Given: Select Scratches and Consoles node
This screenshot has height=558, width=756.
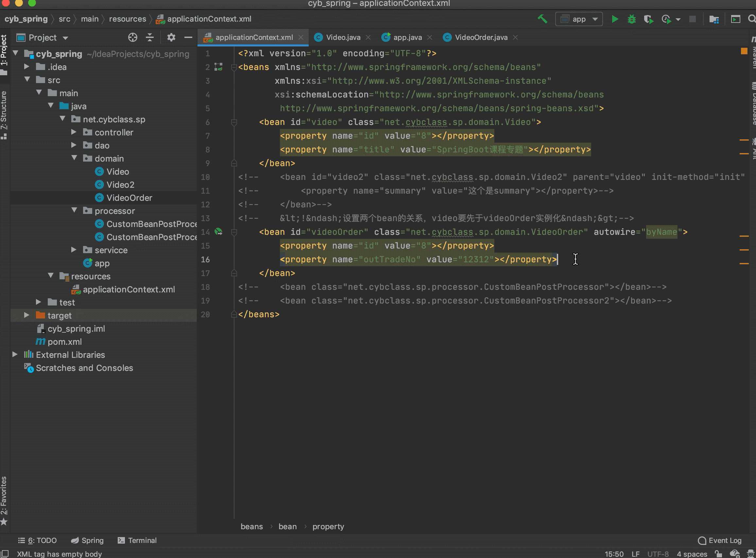Looking at the screenshot, I should coord(78,368).
